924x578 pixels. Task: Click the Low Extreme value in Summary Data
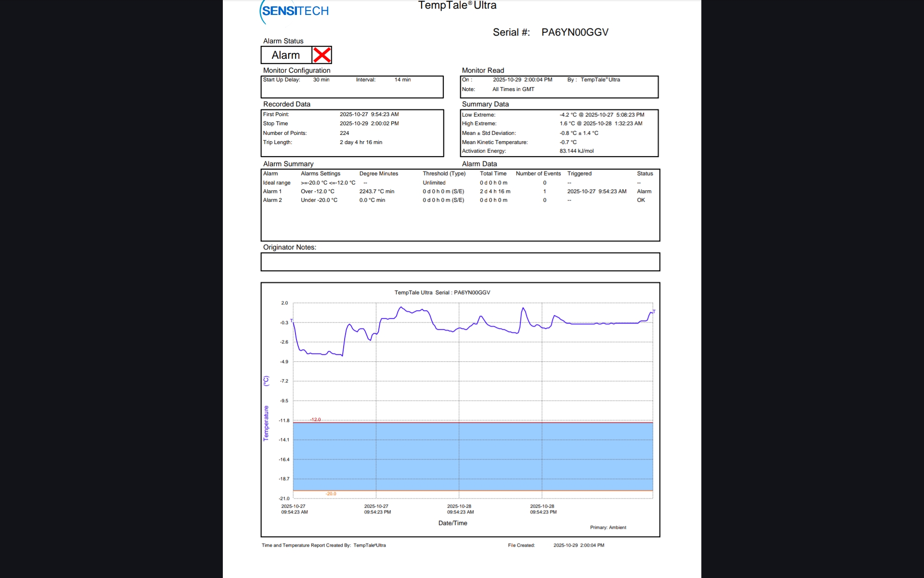[602, 115]
